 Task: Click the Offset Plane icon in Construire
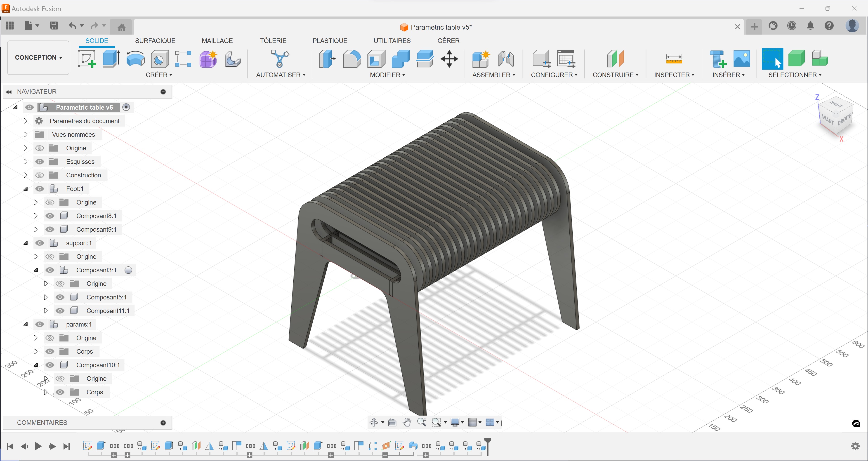(x=615, y=59)
